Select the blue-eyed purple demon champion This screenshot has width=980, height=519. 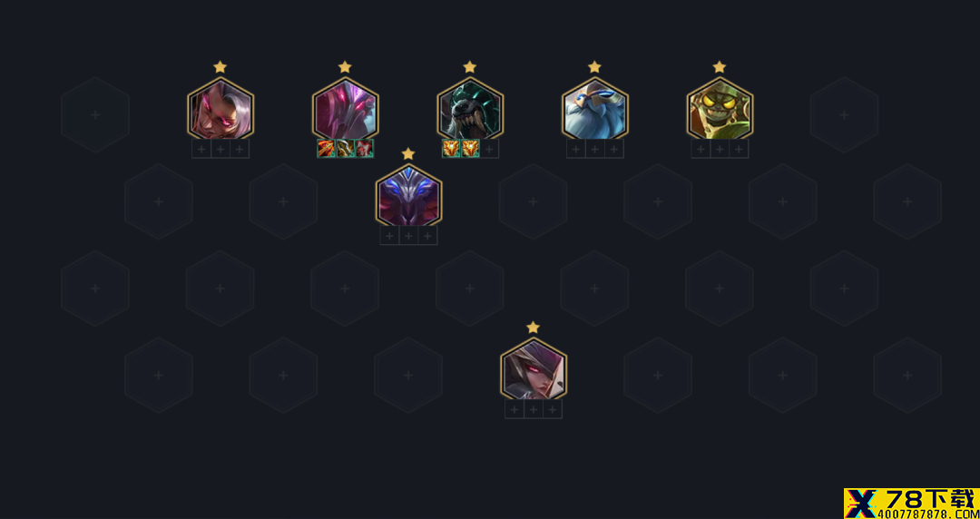pos(408,196)
